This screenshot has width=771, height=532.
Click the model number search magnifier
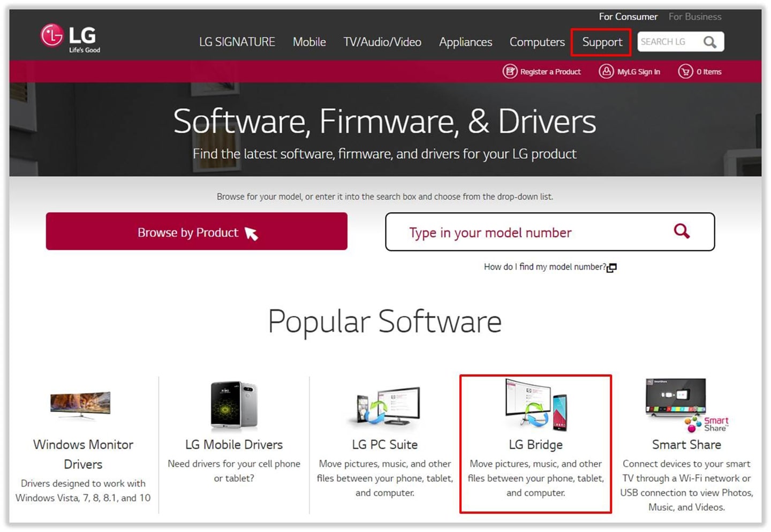pos(682,231)
